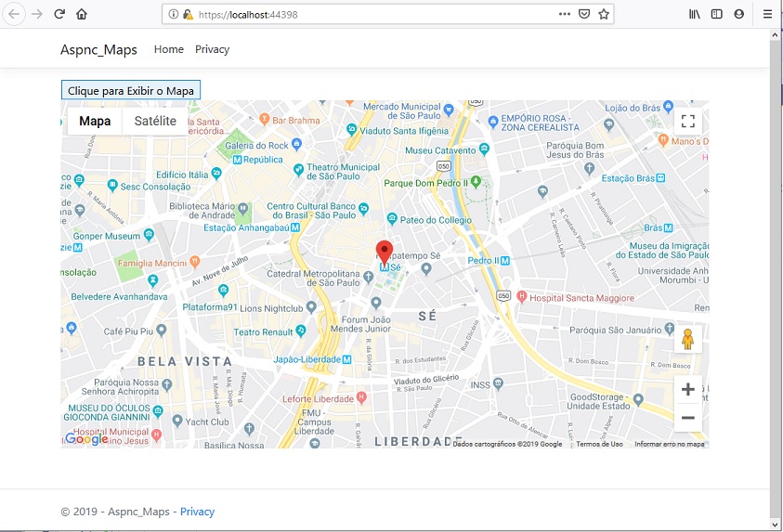Click Museu Catavento marker icon
The image size is (783, 532).
tap(484, 149)
